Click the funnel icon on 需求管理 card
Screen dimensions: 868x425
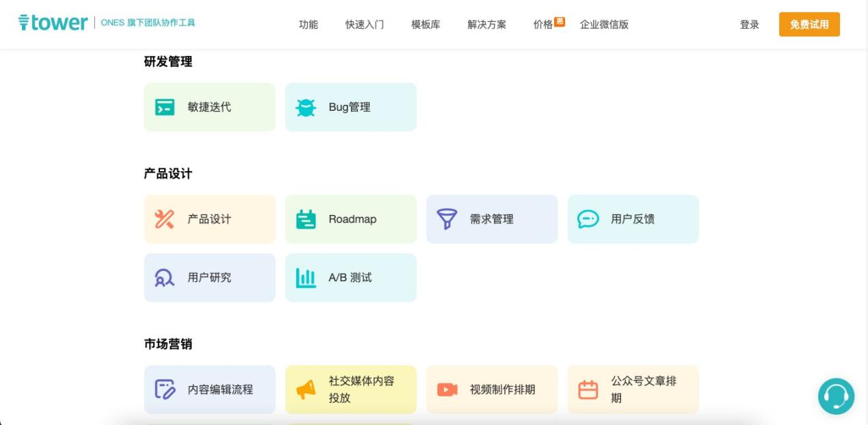click(x=447, y=219)
